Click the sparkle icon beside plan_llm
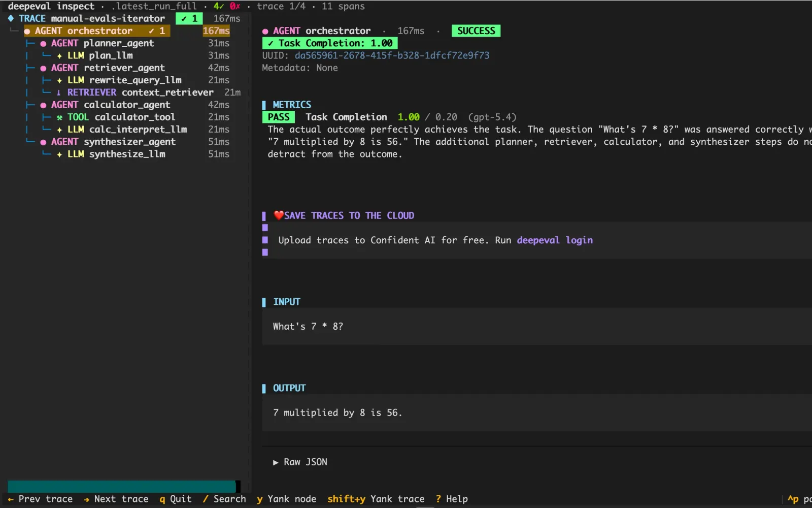This screenshot has height=508, width=812. point(59,56)
